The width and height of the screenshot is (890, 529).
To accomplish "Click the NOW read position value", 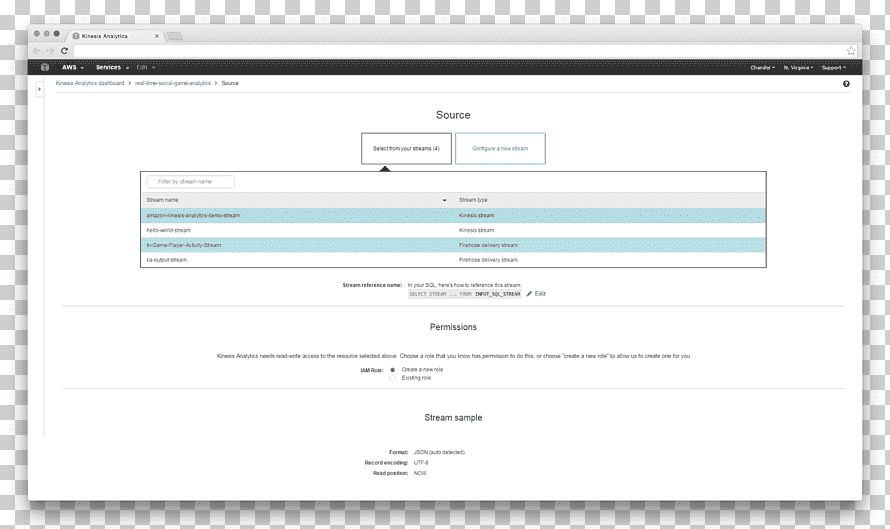I will 420,473.
